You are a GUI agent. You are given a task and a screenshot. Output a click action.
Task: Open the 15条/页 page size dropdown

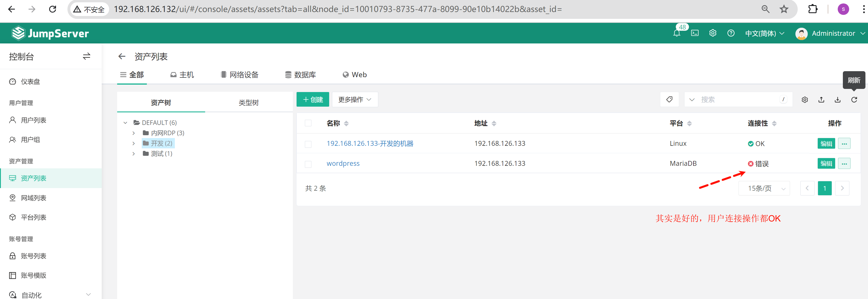click(x=764, y=188)
